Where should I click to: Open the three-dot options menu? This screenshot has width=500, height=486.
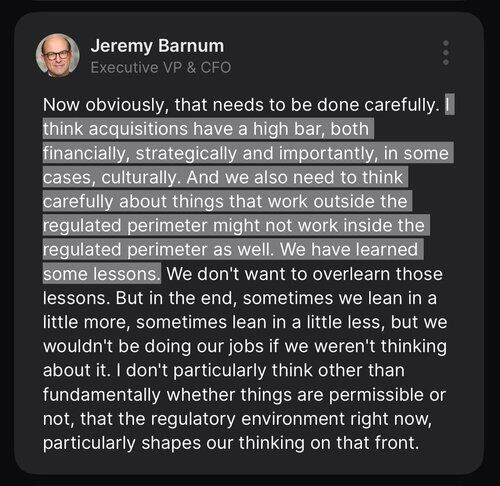(x=446, y=53)
